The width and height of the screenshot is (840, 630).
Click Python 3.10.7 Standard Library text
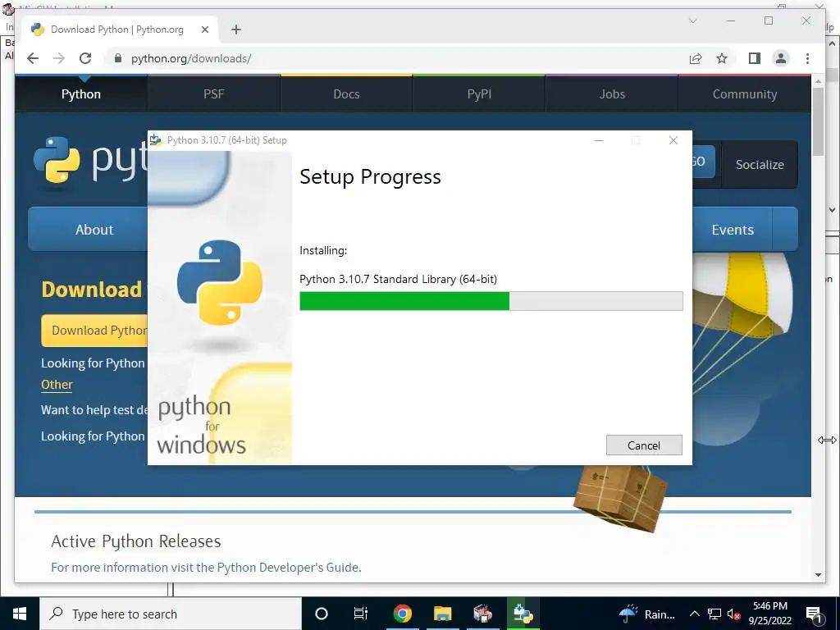click(398, 279)
